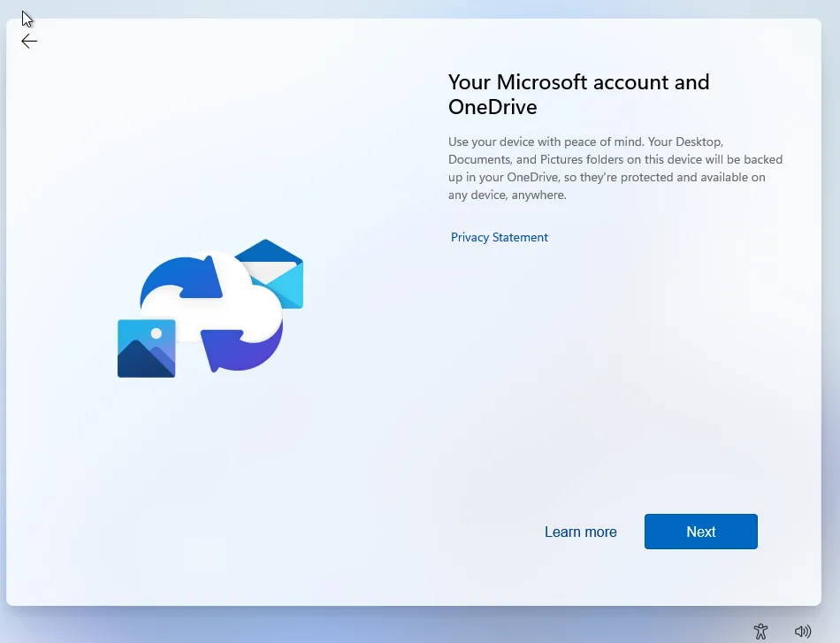This screenshot has width=840, height=643.
Task: Open the accessibility options from the taskbar
Action: [x=760, y=631]
